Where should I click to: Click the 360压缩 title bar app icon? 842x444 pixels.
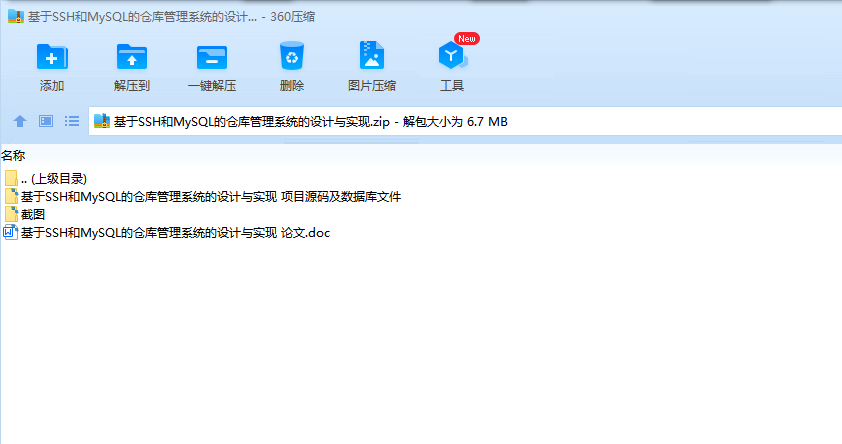(x=16, y=17)
